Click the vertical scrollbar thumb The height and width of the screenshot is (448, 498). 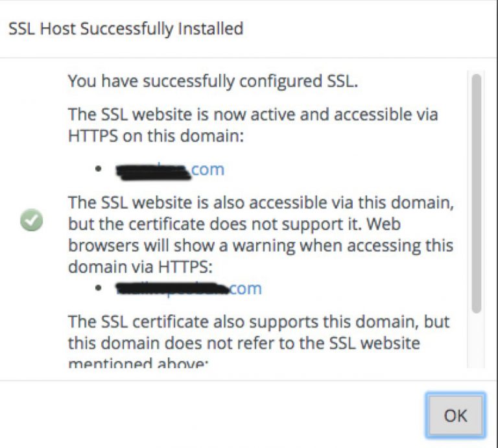[476, 193]
